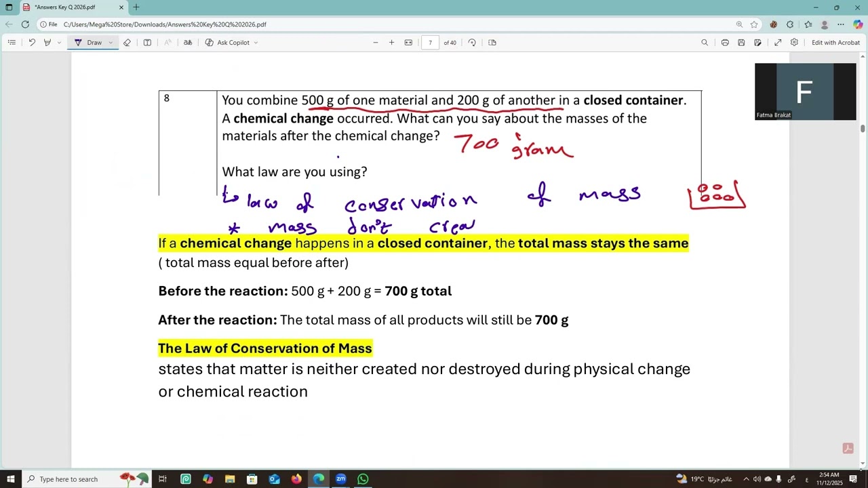Select the Eraser tool
The width and height of the screenshot is (868, 488).
[x=127, y=43]
